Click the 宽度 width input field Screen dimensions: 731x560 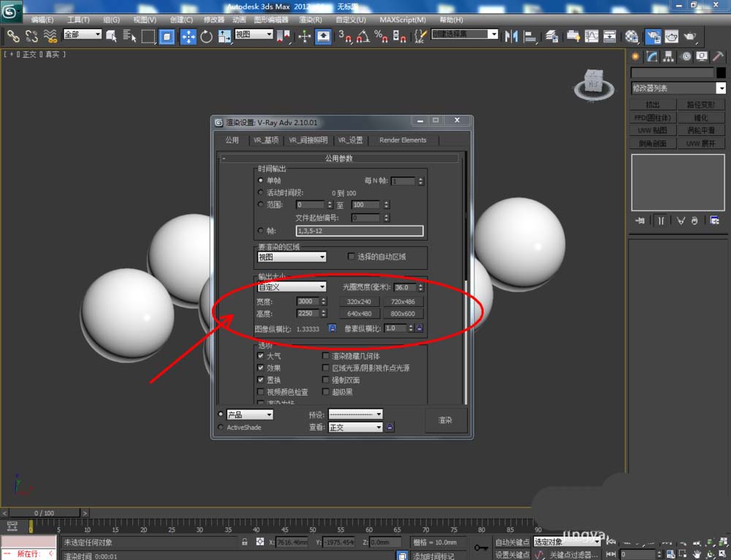306,301
